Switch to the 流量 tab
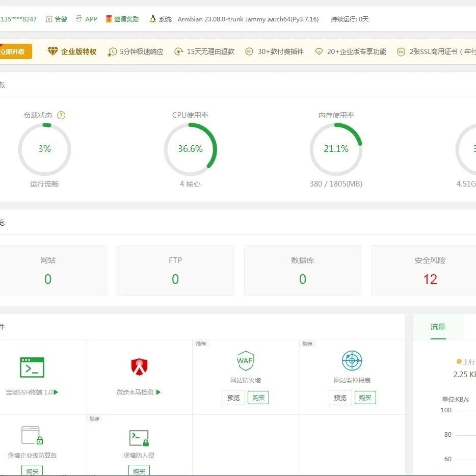This screenshot has width=476, height=476. pos(438,327)
